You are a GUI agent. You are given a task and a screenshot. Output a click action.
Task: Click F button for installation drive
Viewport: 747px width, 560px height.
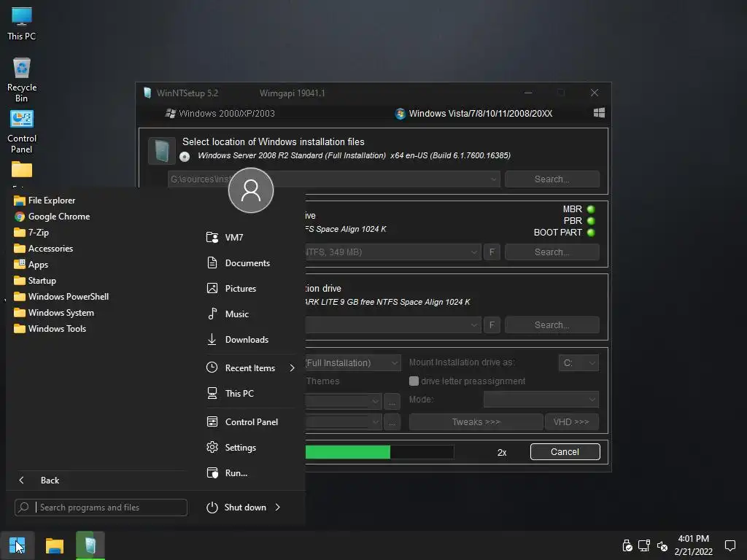coord(492,325)
